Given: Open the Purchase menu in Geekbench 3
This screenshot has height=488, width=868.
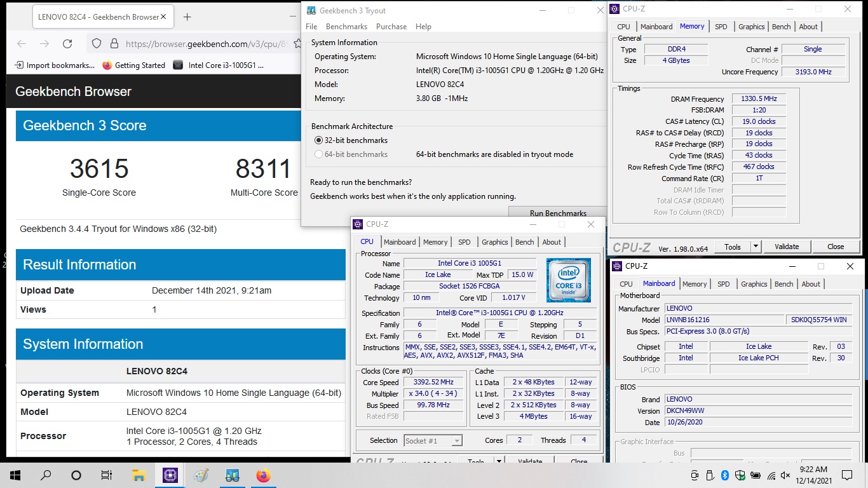Looking at the screenshot, I should [x=391, y=27].
